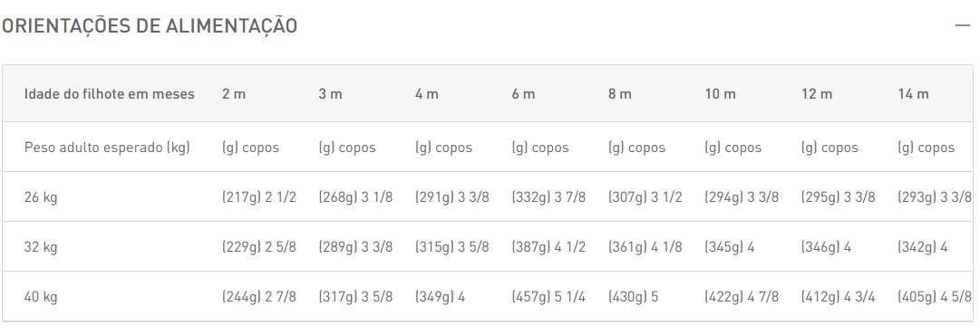Select the 40 kg row label
The image size is (980, 335).
pyautogui.click(x=41, y=297)
